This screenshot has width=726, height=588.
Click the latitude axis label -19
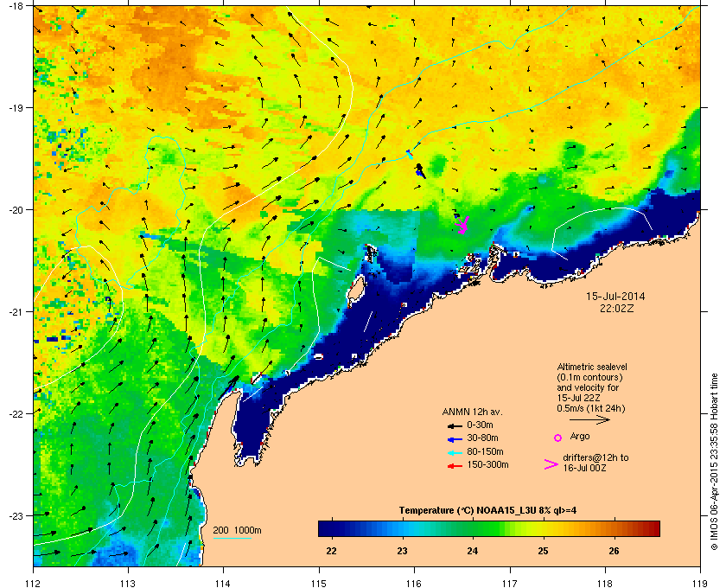click(x=16, y=108)
